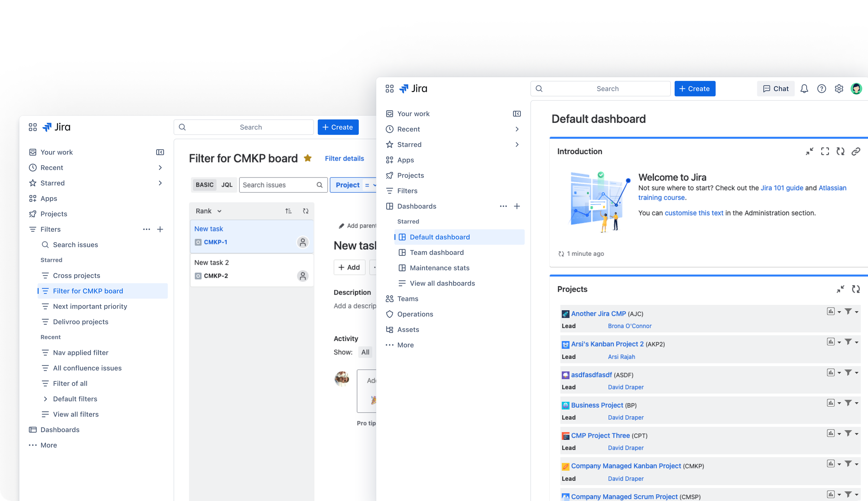
Task: Click customise this text link
Action: point(694,213)
